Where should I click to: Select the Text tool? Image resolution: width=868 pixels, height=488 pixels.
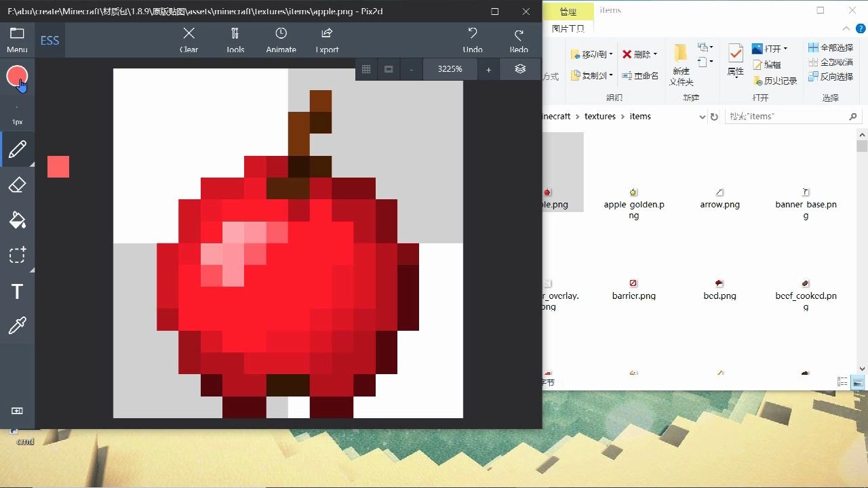[x=17, y=291]
